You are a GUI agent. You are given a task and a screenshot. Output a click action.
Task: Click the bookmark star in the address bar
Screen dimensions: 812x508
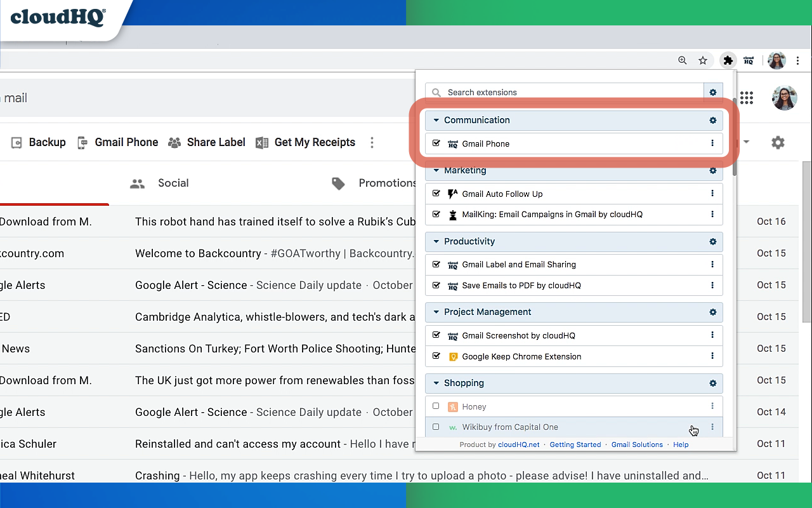pos(703,60)
